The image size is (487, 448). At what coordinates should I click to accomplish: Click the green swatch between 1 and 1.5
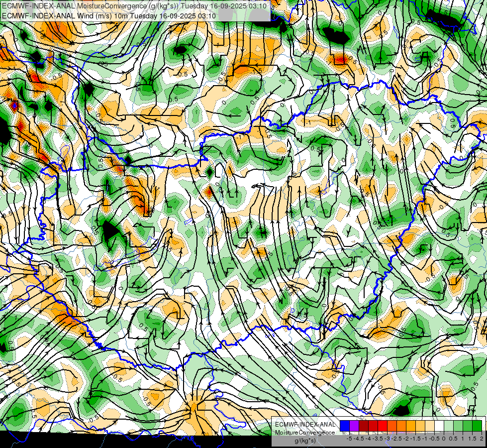(x=468, y=426)
